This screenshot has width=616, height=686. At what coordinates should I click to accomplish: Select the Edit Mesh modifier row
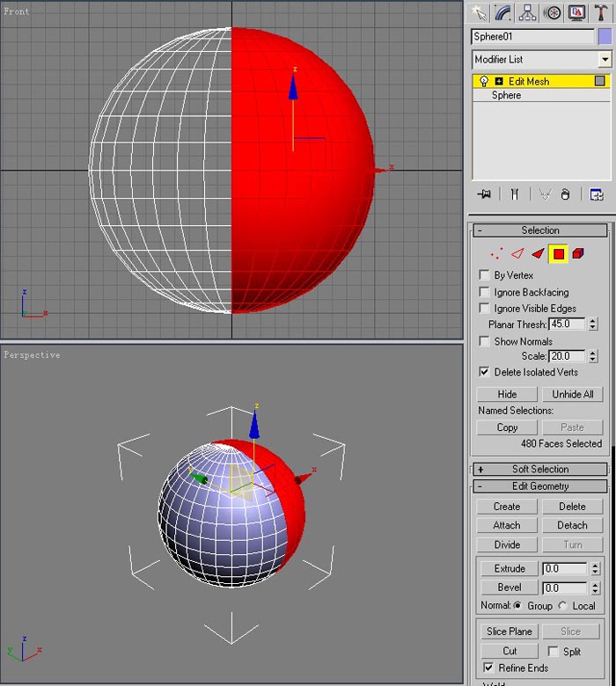(541, 82)
